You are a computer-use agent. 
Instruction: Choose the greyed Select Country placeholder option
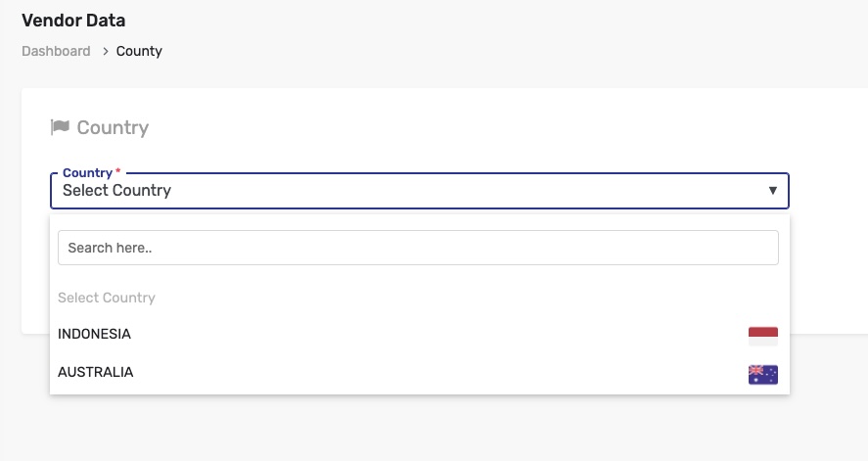pyautogui.click(x=107, y=298)
